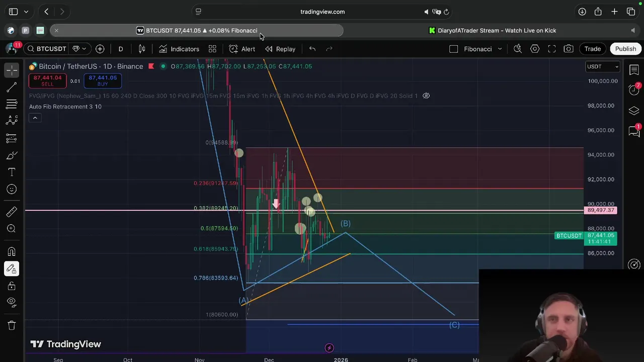Screen dimensions: 644x362
Task: Open the indicator templates grid icon
Action: point(212,49)
